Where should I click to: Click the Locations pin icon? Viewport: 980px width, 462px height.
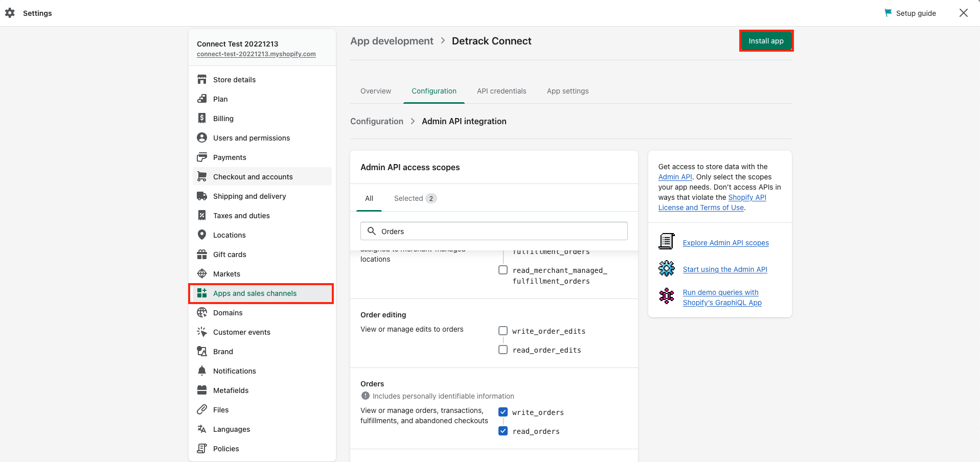202,235
